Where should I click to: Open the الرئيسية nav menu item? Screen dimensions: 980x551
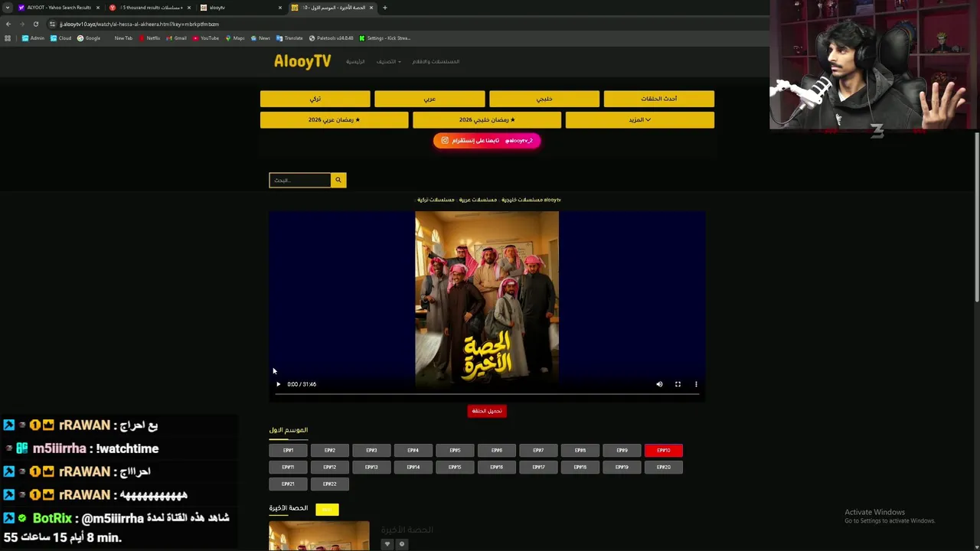click(x=355, y=61)
